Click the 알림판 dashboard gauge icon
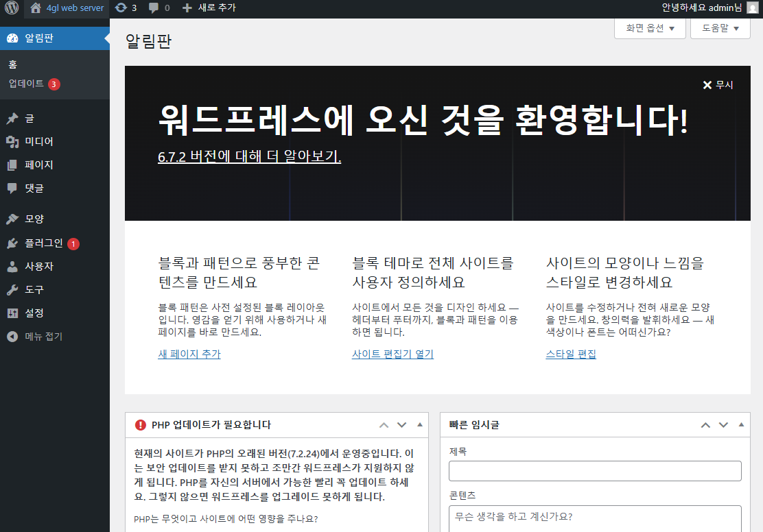Screen dimensions: 763x532 (x=12, y=38)
